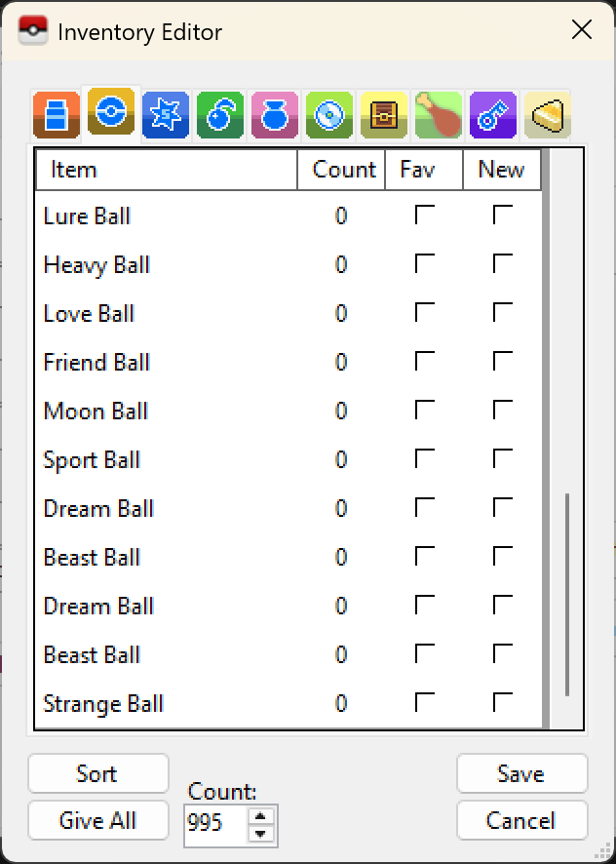This screenshot has width=616, height=864.
Task: Enable Fav checkbox for Strange Ball
Action: click(x=425, y=703)
